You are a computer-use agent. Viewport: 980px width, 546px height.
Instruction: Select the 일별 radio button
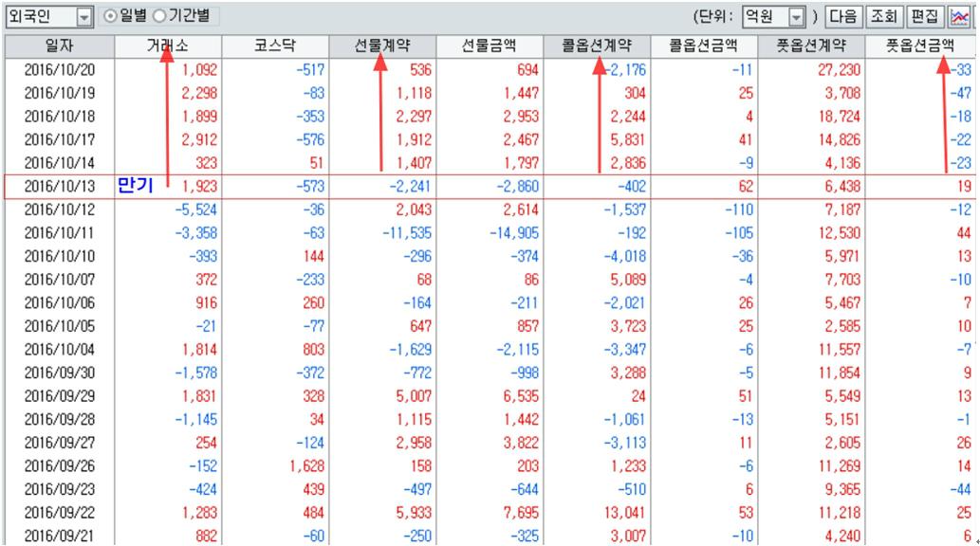pos(109,16)
